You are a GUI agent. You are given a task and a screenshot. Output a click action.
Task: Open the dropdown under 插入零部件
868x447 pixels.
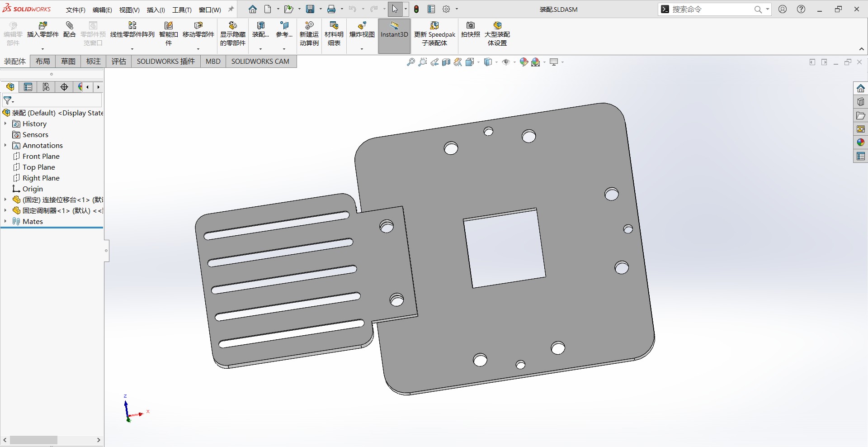(x=43, y=49)
